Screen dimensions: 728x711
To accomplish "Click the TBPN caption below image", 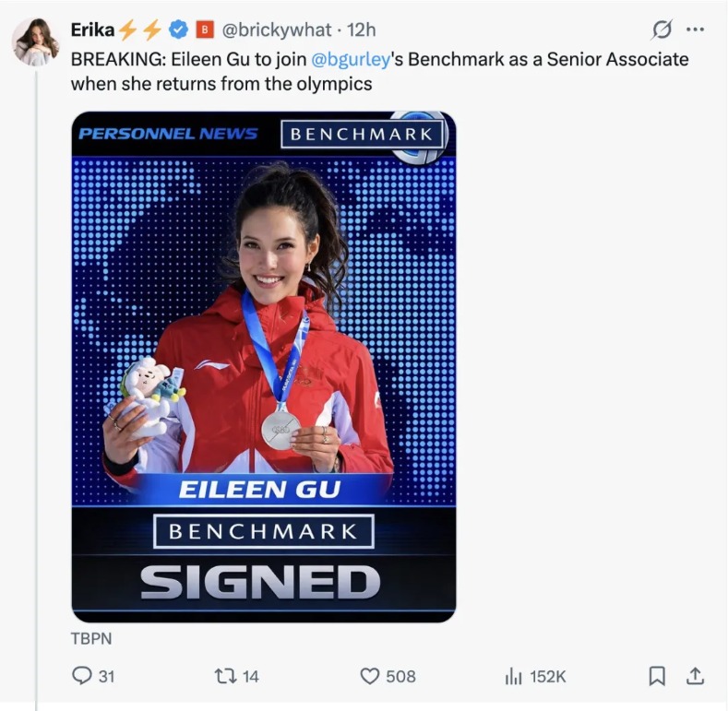I will 91,637.
